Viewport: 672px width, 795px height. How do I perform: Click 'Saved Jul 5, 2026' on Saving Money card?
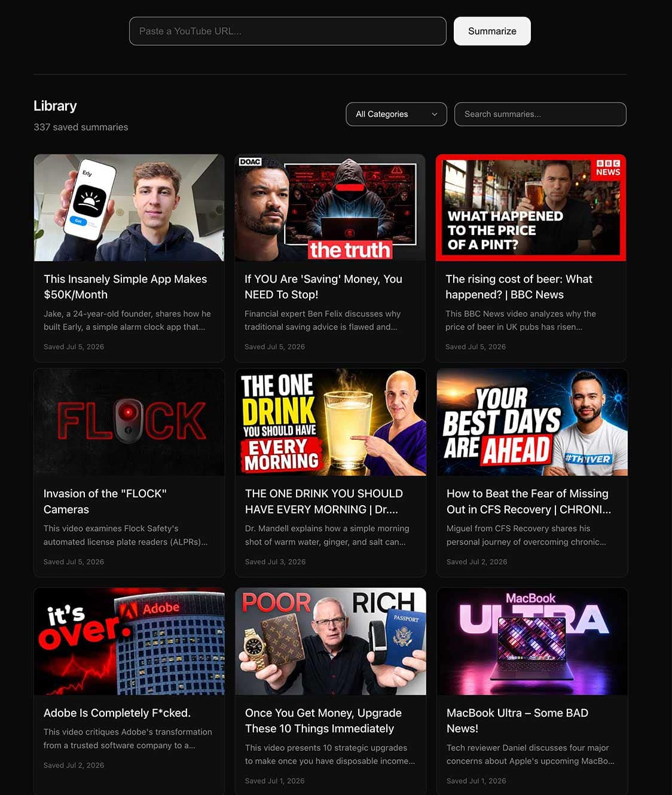(x=274, y=347)
